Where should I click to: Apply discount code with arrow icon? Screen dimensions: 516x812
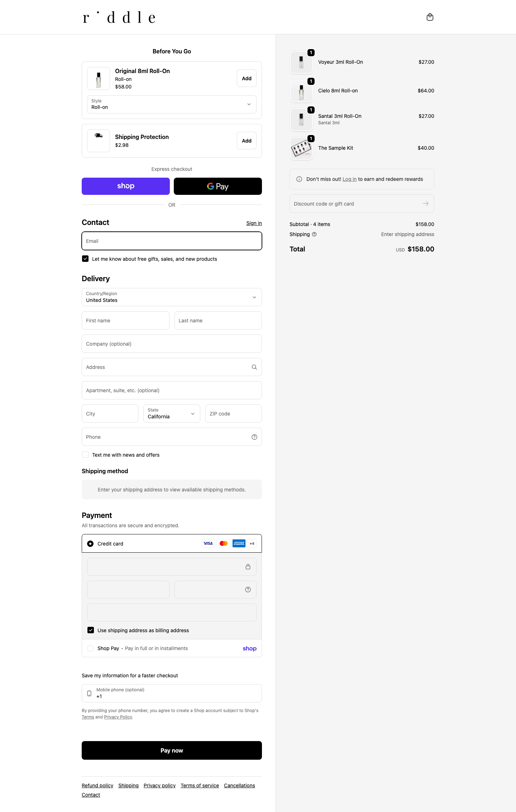425,204
